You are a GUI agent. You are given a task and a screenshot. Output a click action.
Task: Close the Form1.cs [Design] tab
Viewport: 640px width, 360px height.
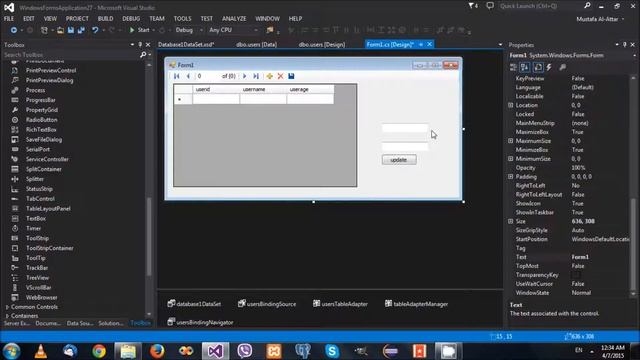429,44
